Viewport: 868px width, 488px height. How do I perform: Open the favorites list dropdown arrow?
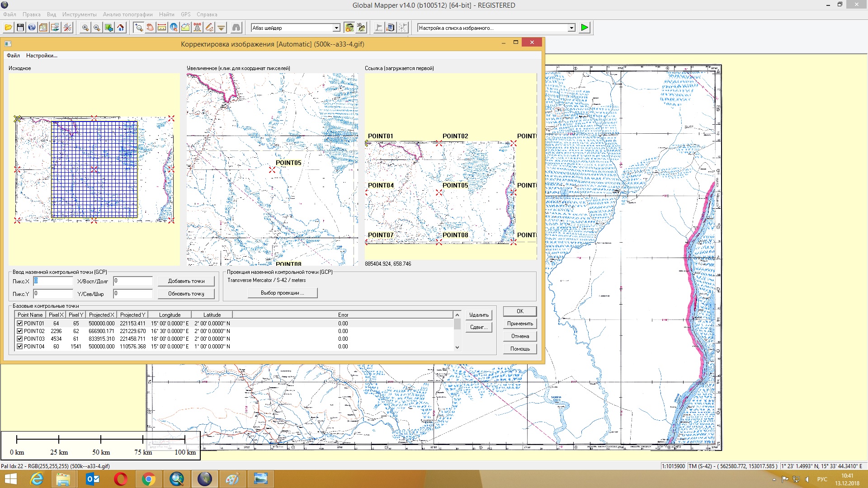click(571, 28)
